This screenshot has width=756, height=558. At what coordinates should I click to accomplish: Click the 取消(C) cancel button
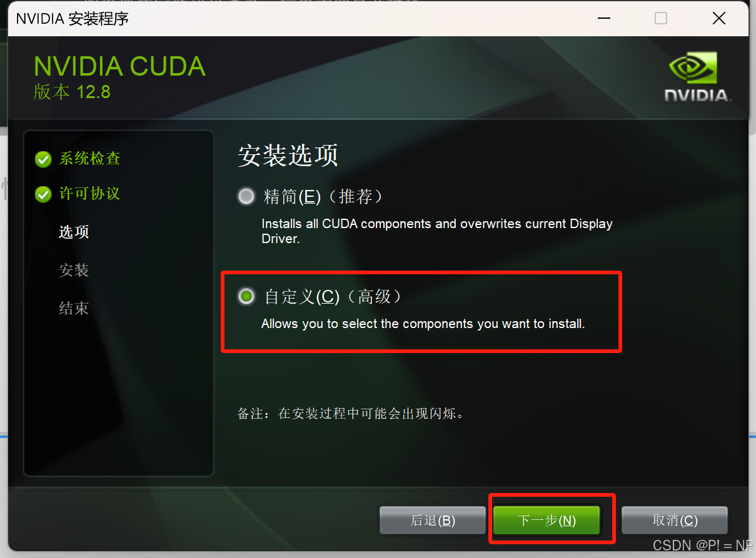click(675, 521)
